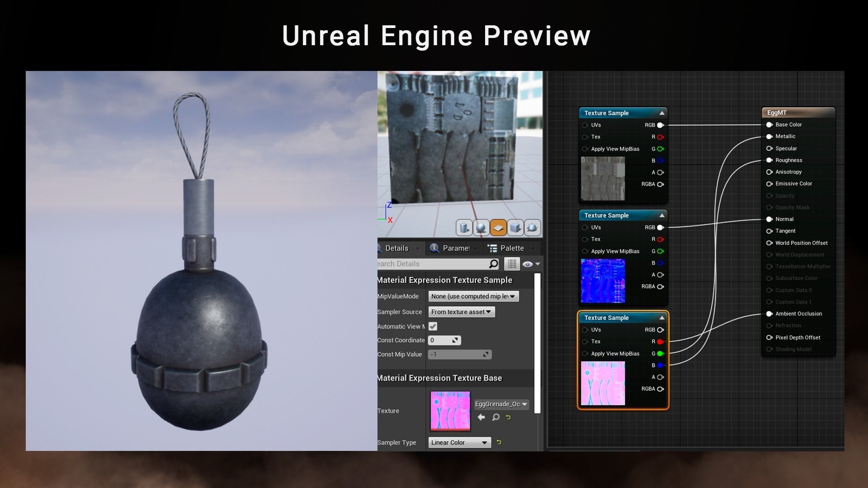Click the Metallic input pin on EggMT
This screenshot has height=488, width=868.
[x=769, y=136]
